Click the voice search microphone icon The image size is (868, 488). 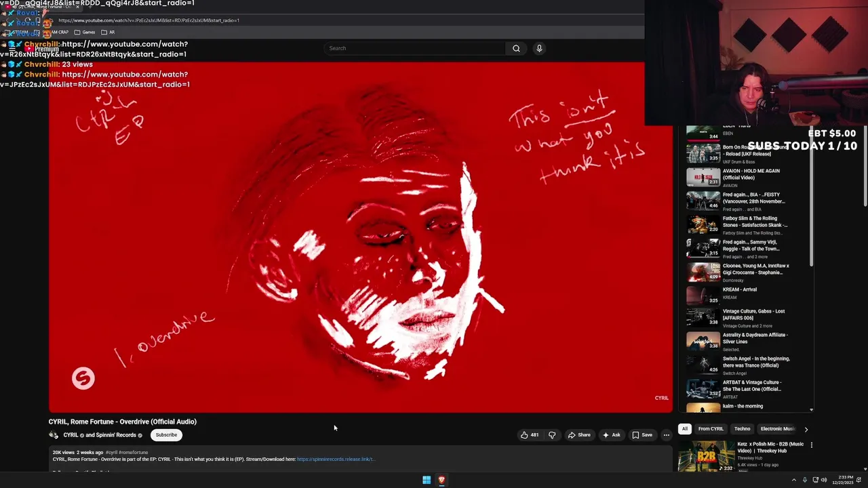click(x=539, y=48)
